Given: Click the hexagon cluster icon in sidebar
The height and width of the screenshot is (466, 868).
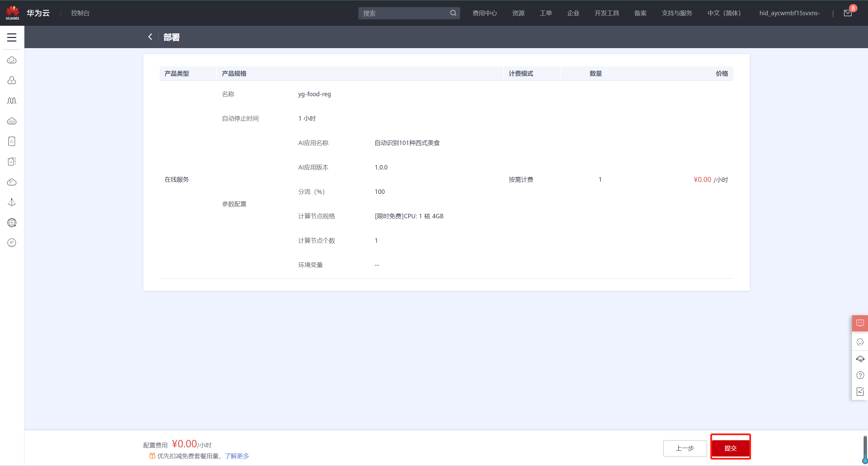Looking at the screenshot, I should pos(12,80).
